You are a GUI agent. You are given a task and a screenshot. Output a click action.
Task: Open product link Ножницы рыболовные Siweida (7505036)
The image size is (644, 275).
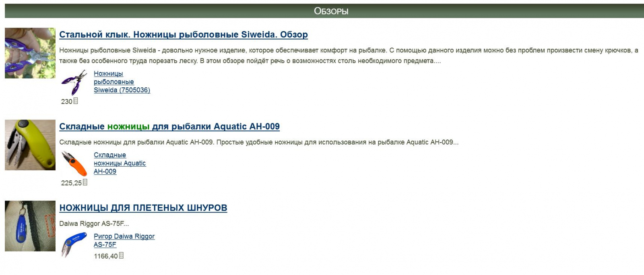(122, 82)
